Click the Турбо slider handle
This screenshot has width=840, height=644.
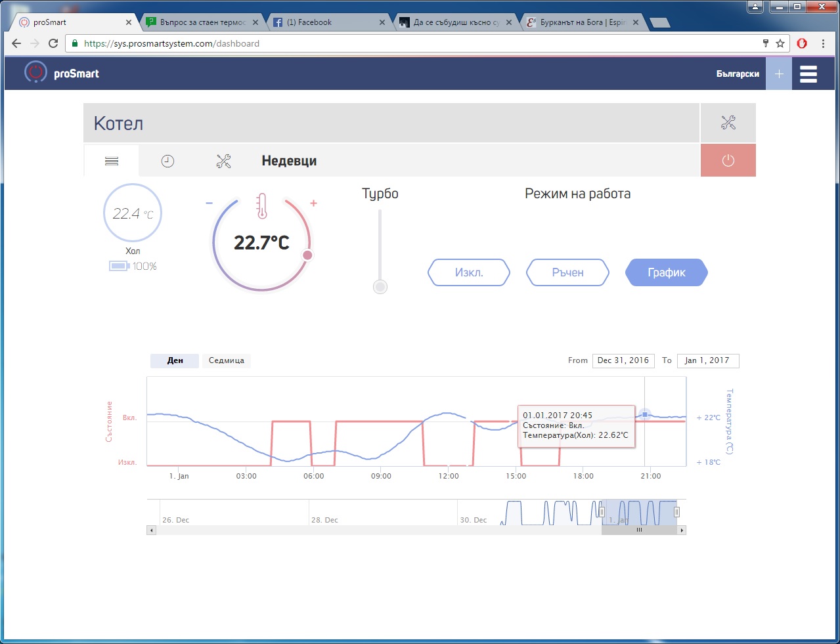(x=380, y=287)
